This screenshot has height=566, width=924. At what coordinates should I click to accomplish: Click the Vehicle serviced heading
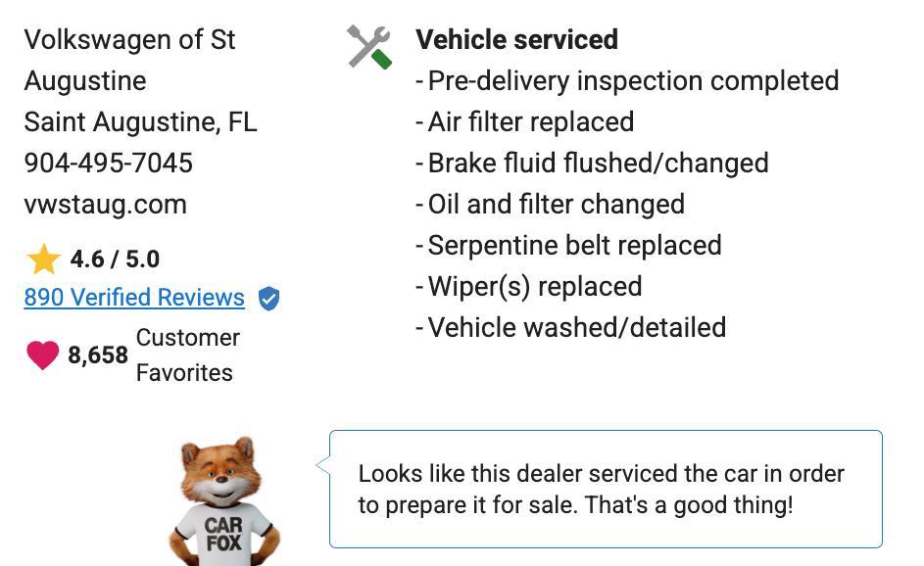[x=516, y=39]
